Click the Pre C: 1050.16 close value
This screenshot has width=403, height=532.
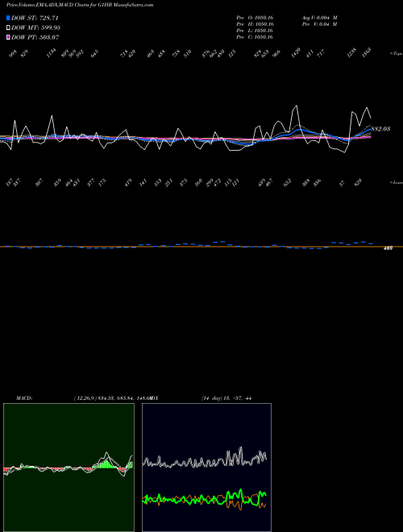[x=255, y=37]
